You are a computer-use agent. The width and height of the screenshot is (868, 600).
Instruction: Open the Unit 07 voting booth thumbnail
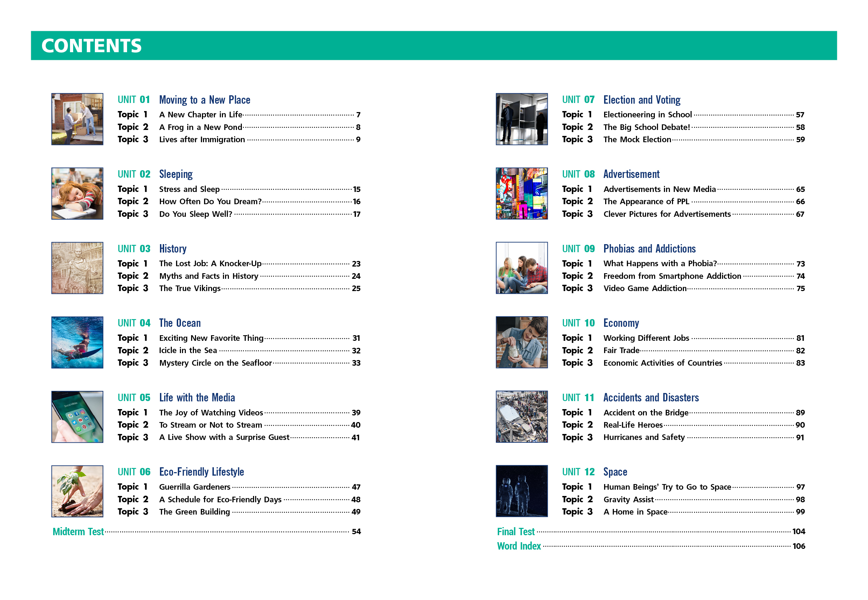(522, 119)
